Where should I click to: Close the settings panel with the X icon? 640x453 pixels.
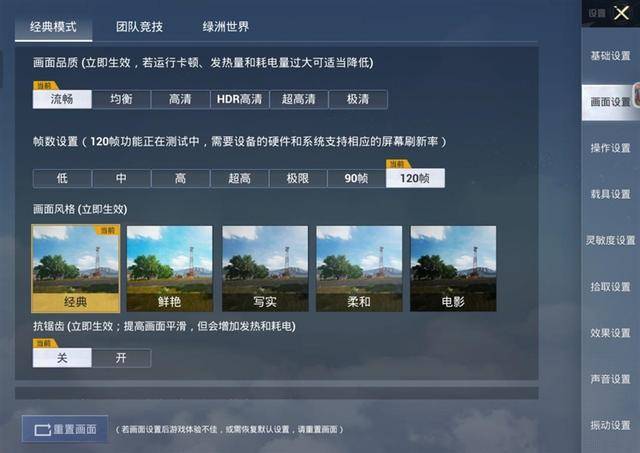tap(621, 13)
